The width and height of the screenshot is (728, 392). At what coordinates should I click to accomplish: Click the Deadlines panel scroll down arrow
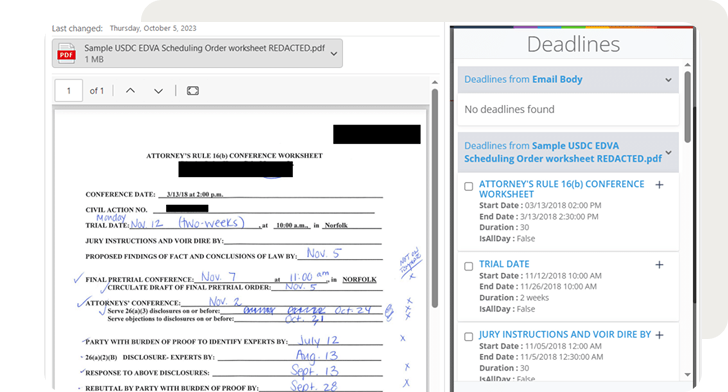point(688,375)
